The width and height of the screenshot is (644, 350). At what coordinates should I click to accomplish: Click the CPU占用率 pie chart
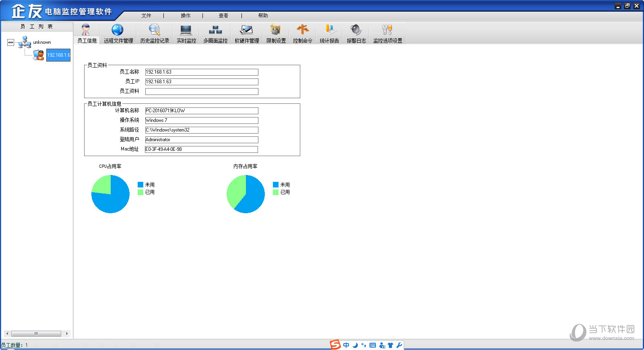click(110, 194)
